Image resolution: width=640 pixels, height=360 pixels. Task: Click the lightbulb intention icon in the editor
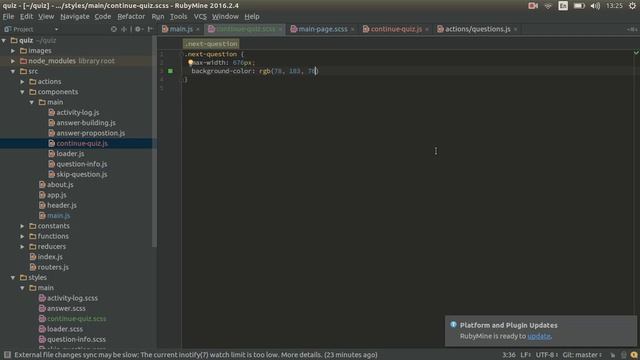(190, 63)
